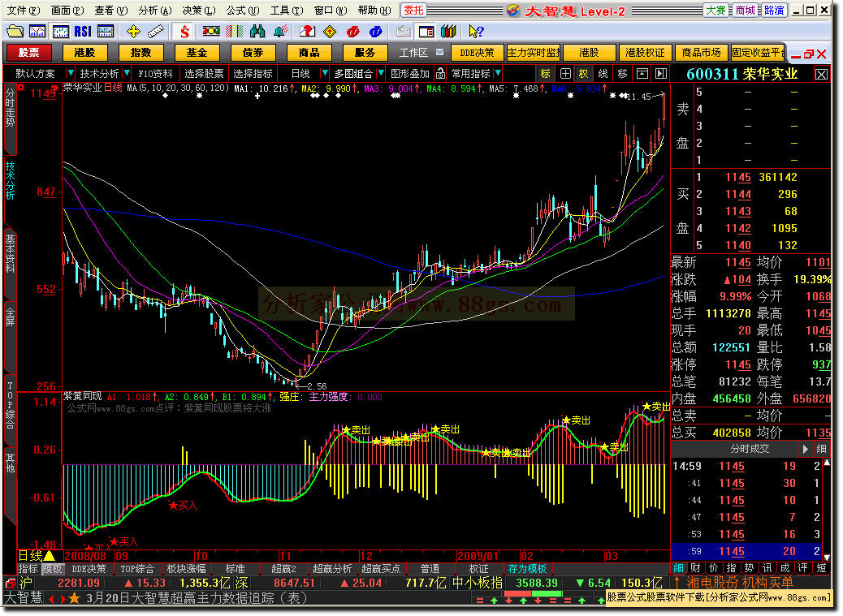The image size is (843, 616).
Task: Click the 债券 yellow button
Action: (x=253, y=53)
